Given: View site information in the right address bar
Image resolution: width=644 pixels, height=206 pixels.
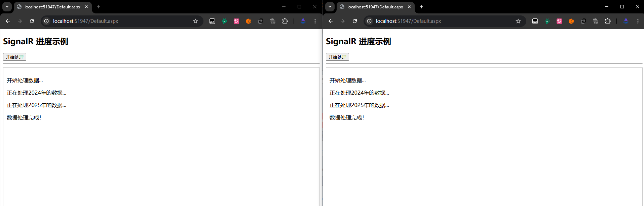Looking at the screenshot, I should (x=369, y=21).
